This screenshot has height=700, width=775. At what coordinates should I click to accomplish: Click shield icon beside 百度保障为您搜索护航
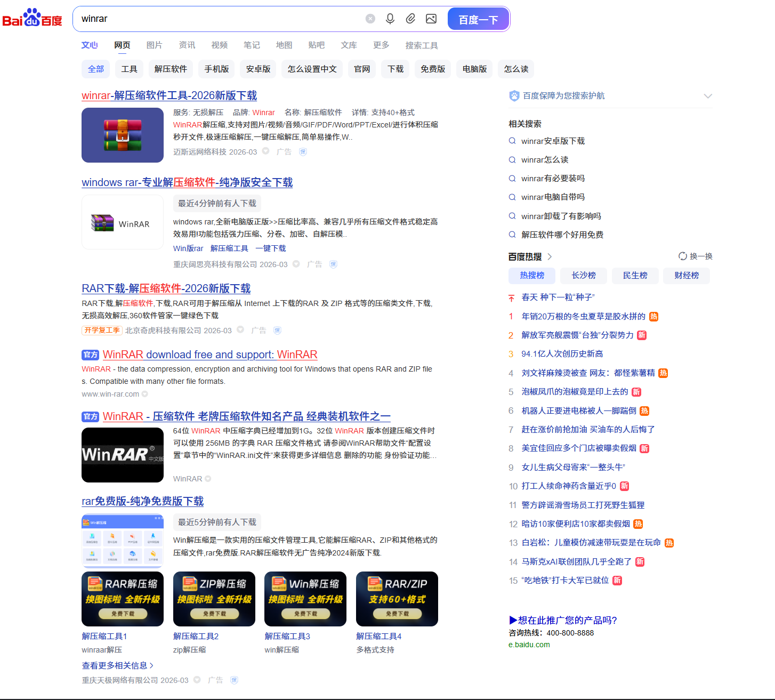coord(514,96)
